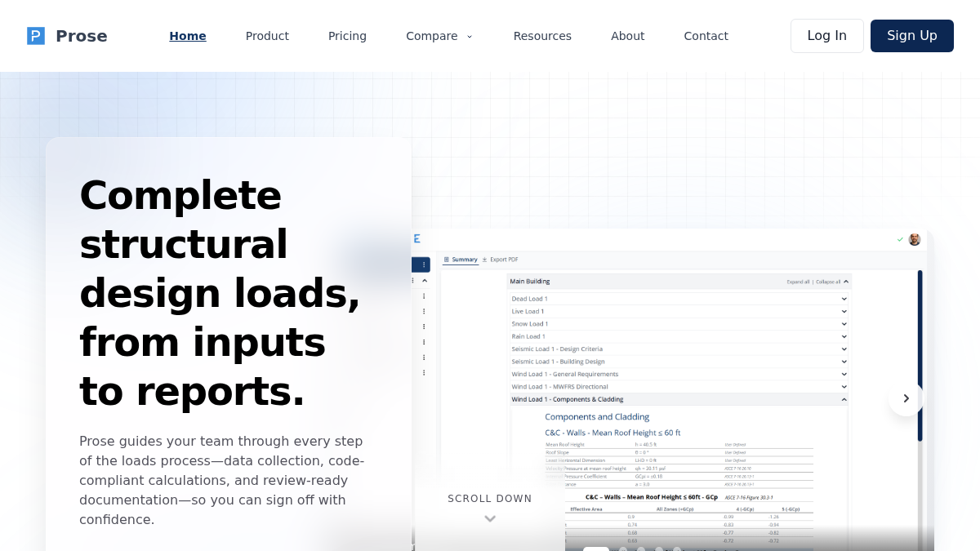Screen dimensions: 980x551
Task: Click the green checkmark status icon
Action: [900, 239]
